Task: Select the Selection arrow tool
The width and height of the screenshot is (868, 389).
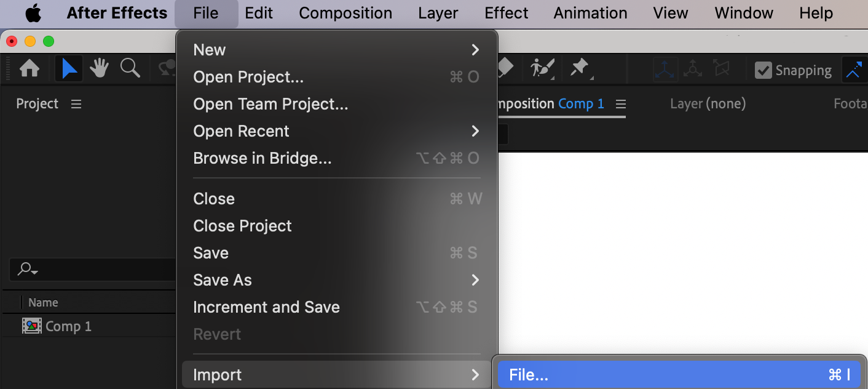Action: 69,69
